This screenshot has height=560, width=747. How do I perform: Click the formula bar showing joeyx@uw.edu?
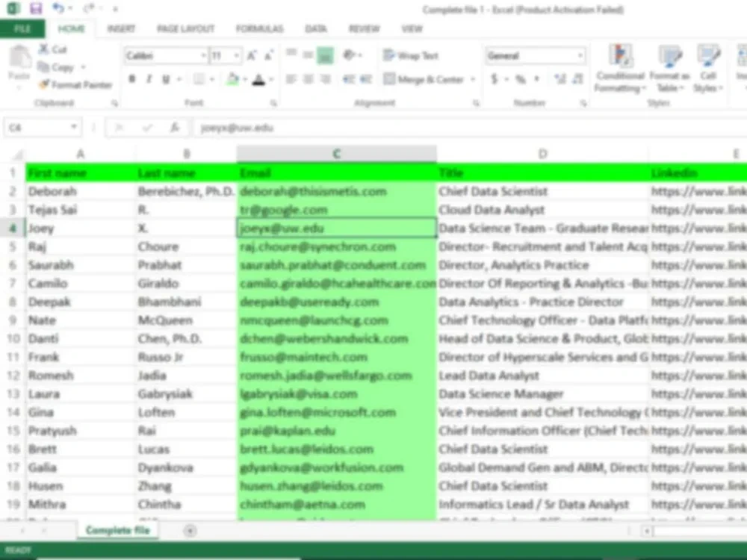click(469, 127)
